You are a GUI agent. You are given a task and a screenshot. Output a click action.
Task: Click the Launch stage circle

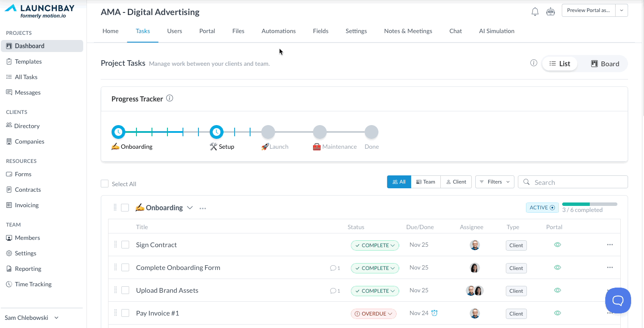click(x=268, y=132)
